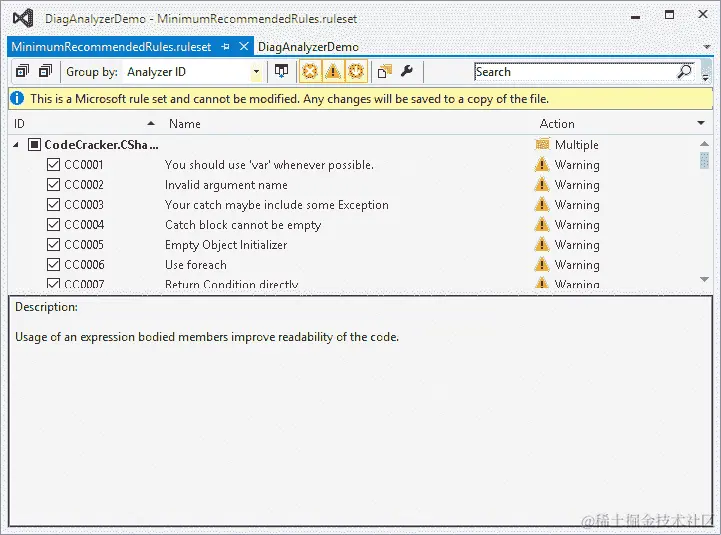Uncheck rule CC0002 checkbox

53,184
